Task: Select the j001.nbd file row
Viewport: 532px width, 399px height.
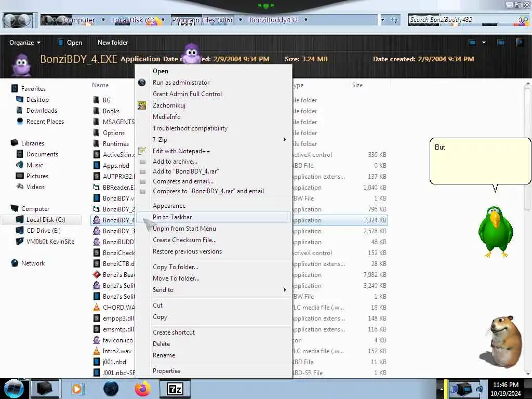Action: pyautogui.click(x=239, y=362)
